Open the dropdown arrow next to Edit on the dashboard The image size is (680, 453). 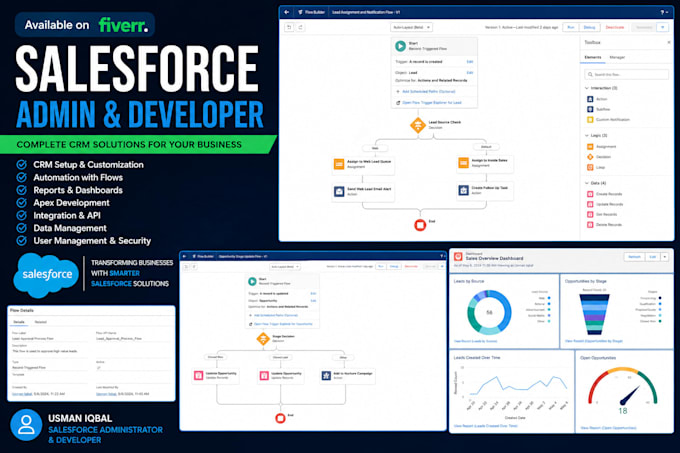[x=664, y=257]
